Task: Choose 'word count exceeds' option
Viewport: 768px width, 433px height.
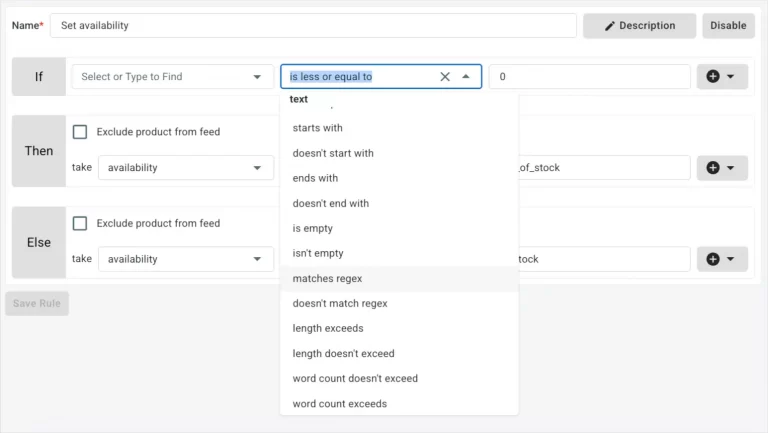Action: pos(339,404)
